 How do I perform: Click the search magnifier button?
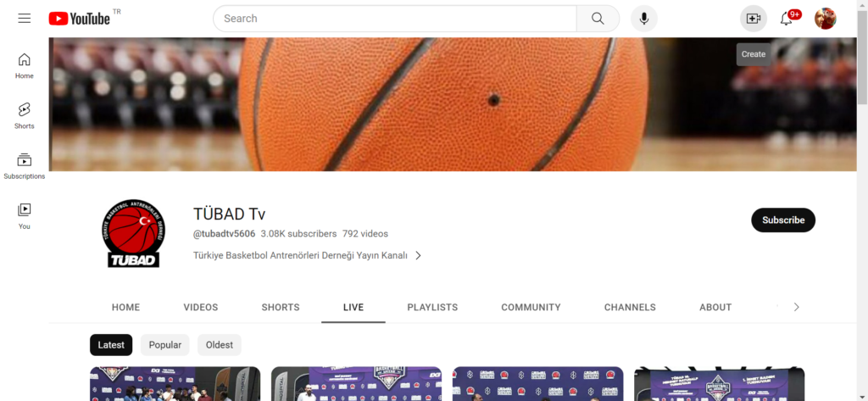pos(598,19)
